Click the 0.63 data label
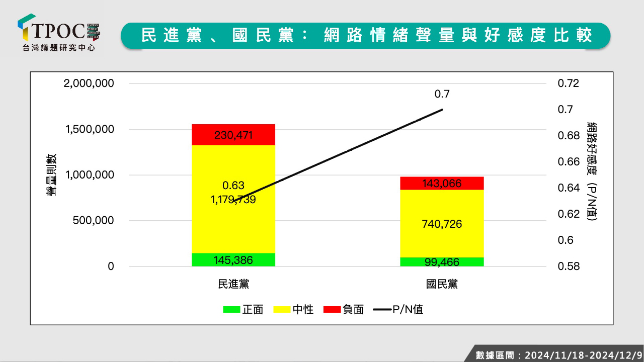This screenshot has height=362, width=644. pyautogui.click(x=233, y=186)
